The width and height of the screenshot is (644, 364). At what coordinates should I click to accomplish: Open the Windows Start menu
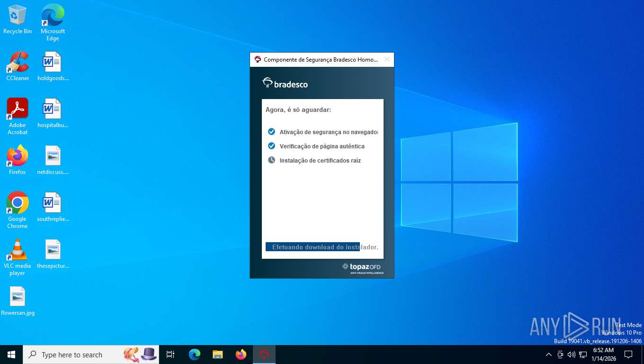pyautogui.click(x=11, y=355)
